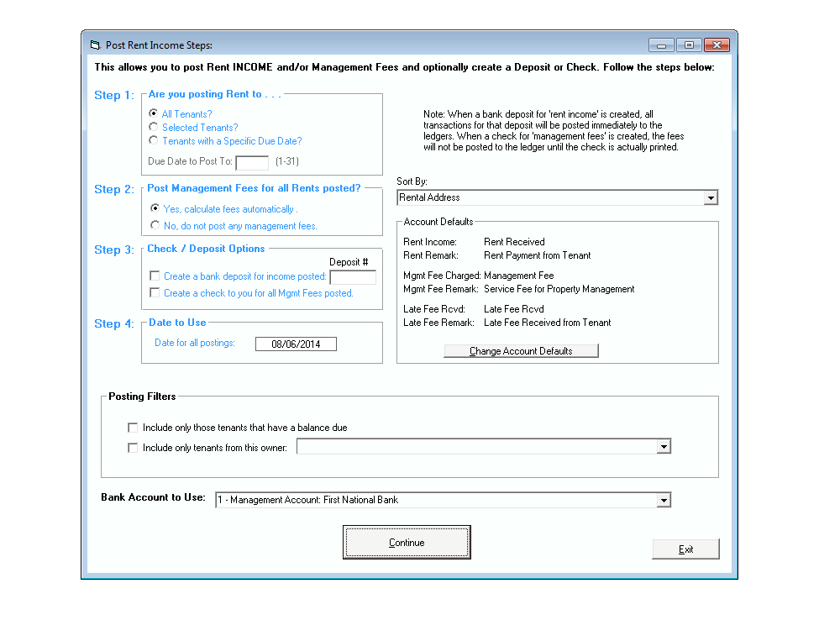The width and height of the screenshot is (840, 625).
Task: Enable "Include only tenants from this owner"
Action: tap(133, 446)
